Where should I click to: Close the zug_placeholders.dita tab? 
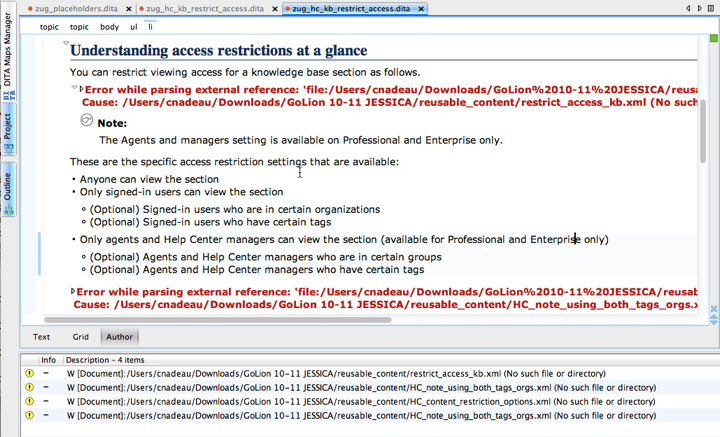(x=129, y=9)
